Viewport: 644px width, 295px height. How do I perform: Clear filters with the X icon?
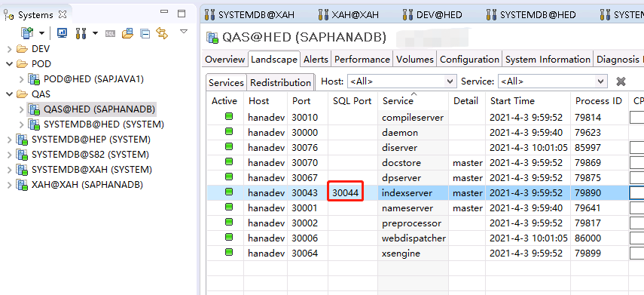621,81
